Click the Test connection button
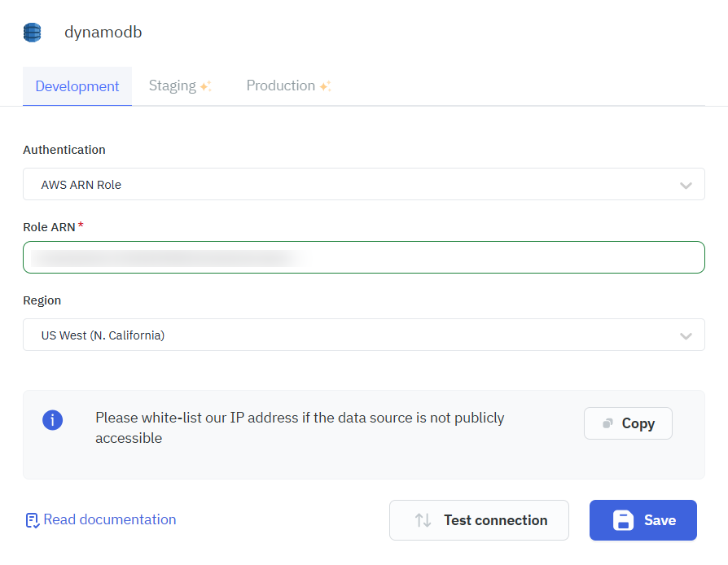Viewport: 728px width, 565px height. pos(479,520)
